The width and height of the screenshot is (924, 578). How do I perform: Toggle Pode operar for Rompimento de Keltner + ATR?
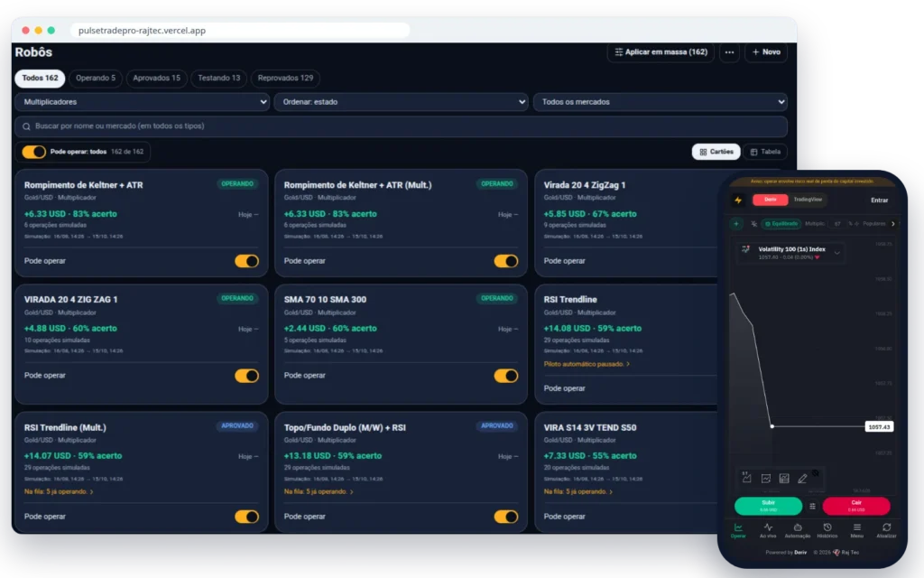(x=246, y=261)
